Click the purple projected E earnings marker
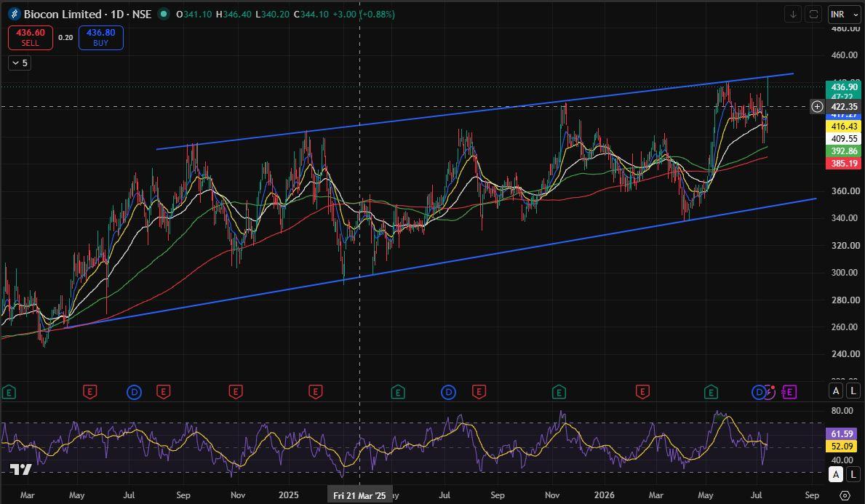Viewport: 865px width, 504px height. pyautogui.click(x=789, y=392)
